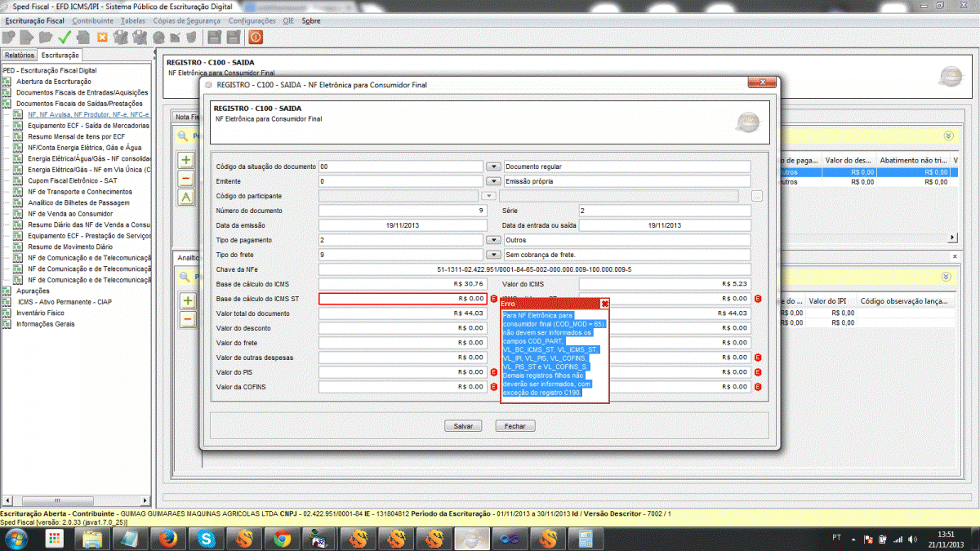
Task: Click error indicator beside Valor da COFINS field
Action: (493, 387)
